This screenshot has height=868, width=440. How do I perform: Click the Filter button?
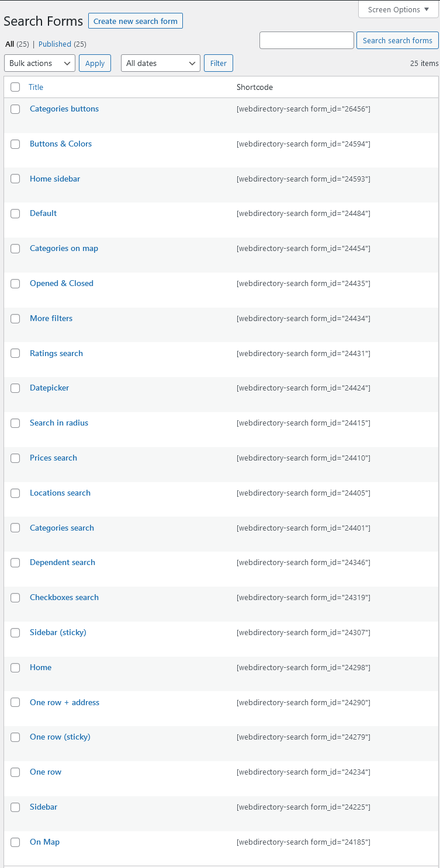click(x=219, y=63)
